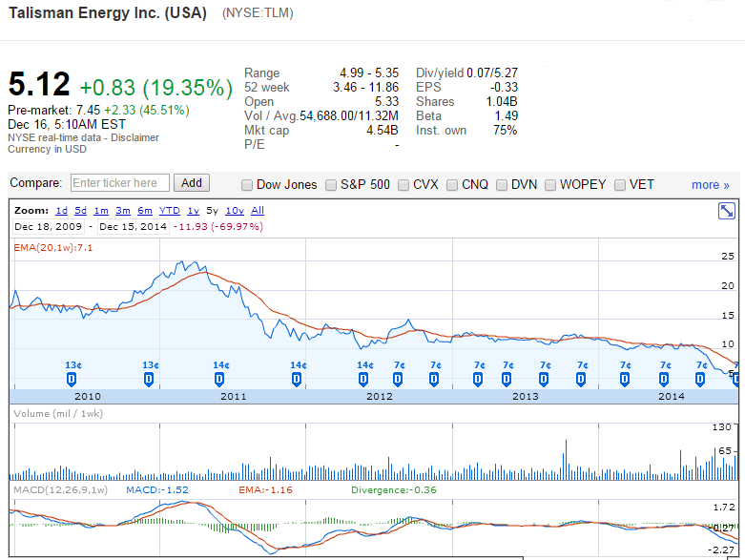Click the (NYSE:TLM) ticker symbol
The image size is (745, 560).
[258, 12]
